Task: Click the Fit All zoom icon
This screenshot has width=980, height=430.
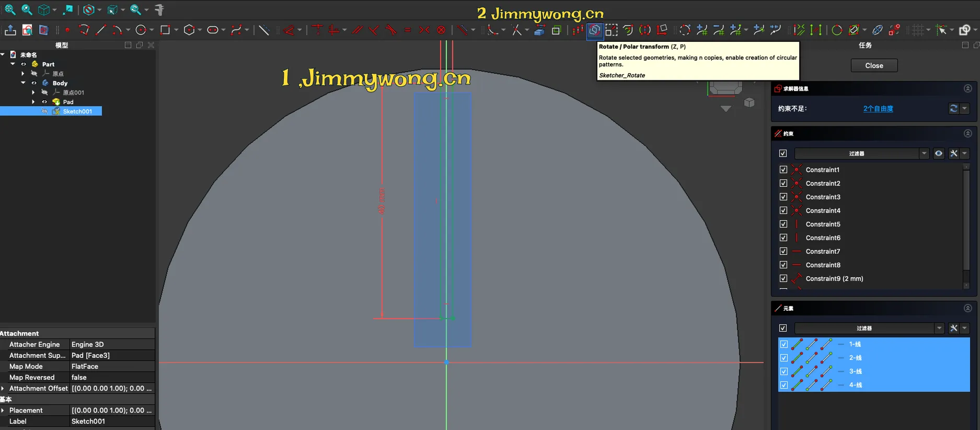Action: (10, 9)
